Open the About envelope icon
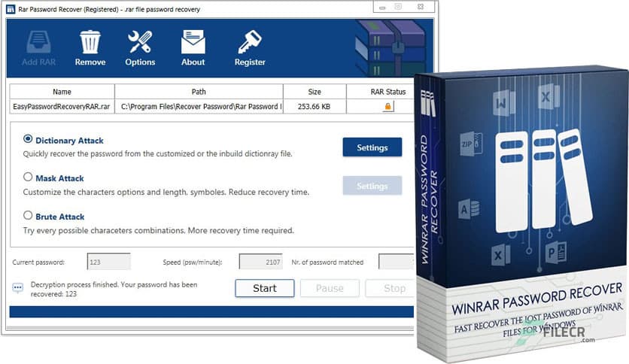Viewport: 629px width, 364px height. [x=193, y=42]
